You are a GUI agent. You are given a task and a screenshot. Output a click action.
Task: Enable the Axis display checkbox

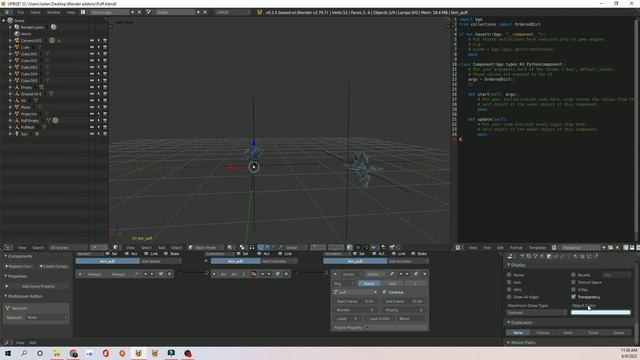tap(509, 282)
